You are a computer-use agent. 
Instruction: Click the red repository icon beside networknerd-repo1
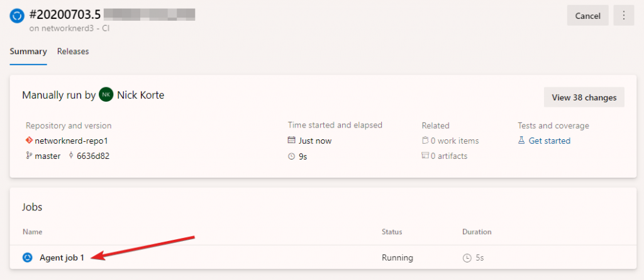pyautogui.click(x=29, y=141)
